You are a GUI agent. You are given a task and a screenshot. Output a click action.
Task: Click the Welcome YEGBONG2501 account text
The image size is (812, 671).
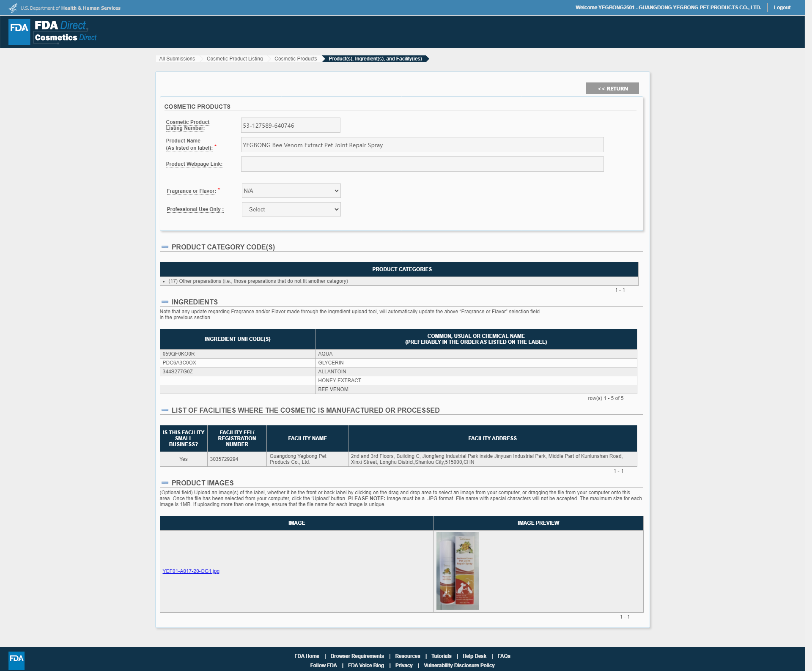click(668, 8)
